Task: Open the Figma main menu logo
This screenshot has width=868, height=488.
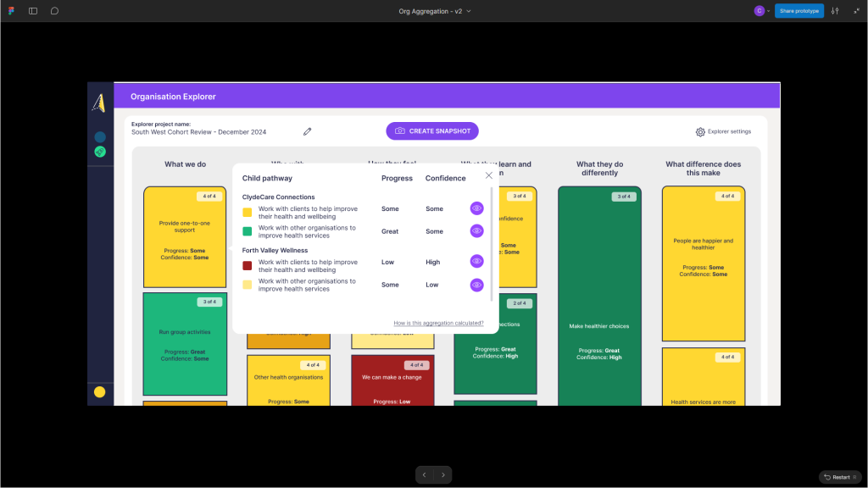Action: [x=11, y=11]
